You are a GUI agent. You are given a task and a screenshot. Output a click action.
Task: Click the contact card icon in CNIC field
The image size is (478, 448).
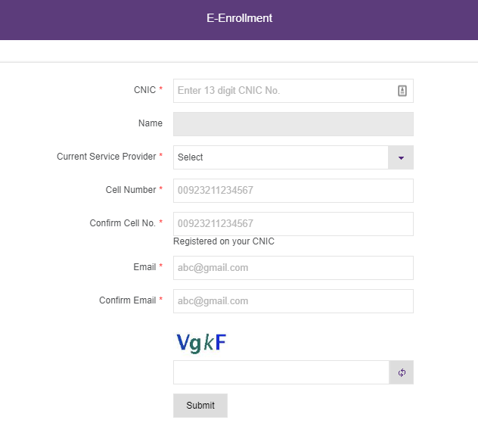(402, 91)
